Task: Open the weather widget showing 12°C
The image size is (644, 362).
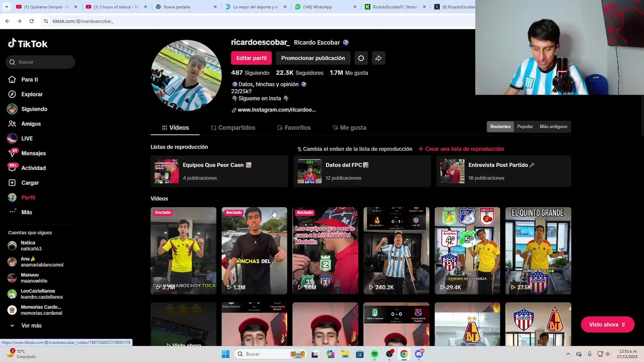Action: coord(23,354)
